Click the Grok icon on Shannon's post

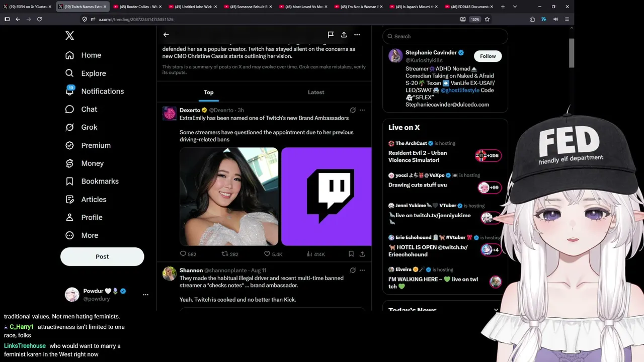tap(353, 270)
